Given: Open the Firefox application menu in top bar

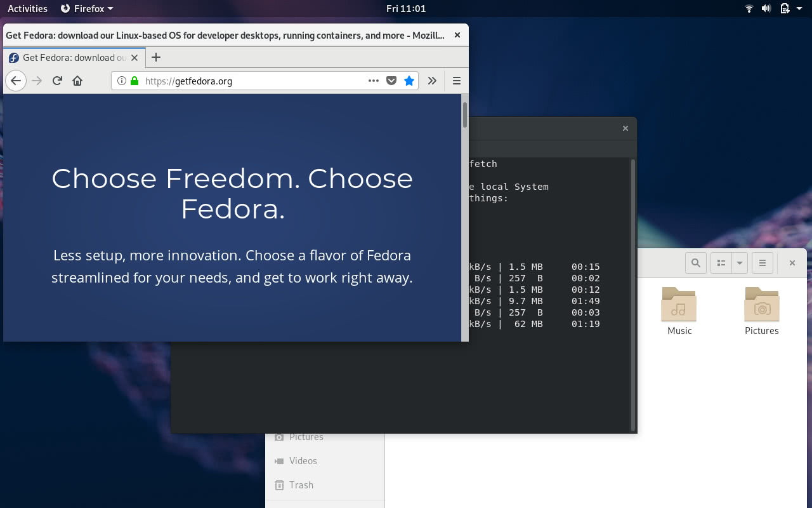Looking at the screenshot, I should pos(87,8).
